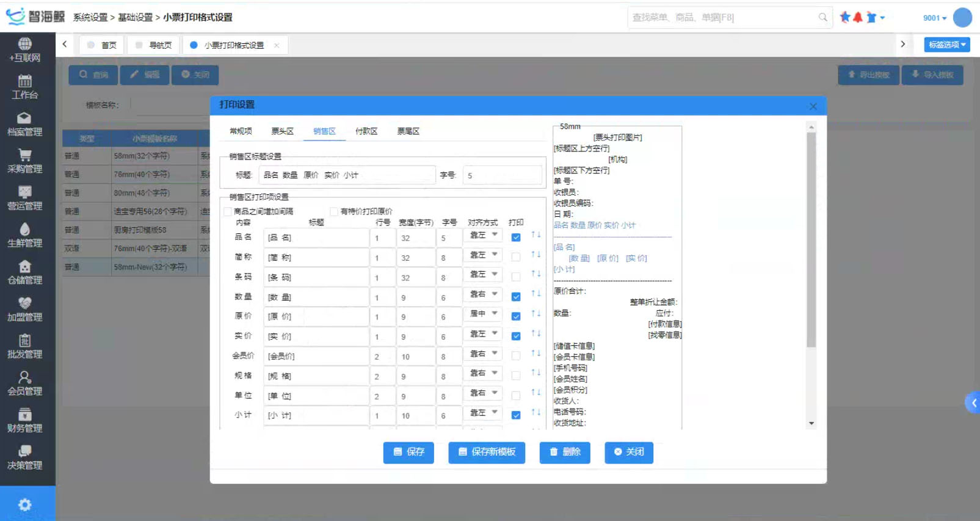The width and height of the screenshot is (980, 521).
Task: Click the 删除 button
Action: pos(565,452)
